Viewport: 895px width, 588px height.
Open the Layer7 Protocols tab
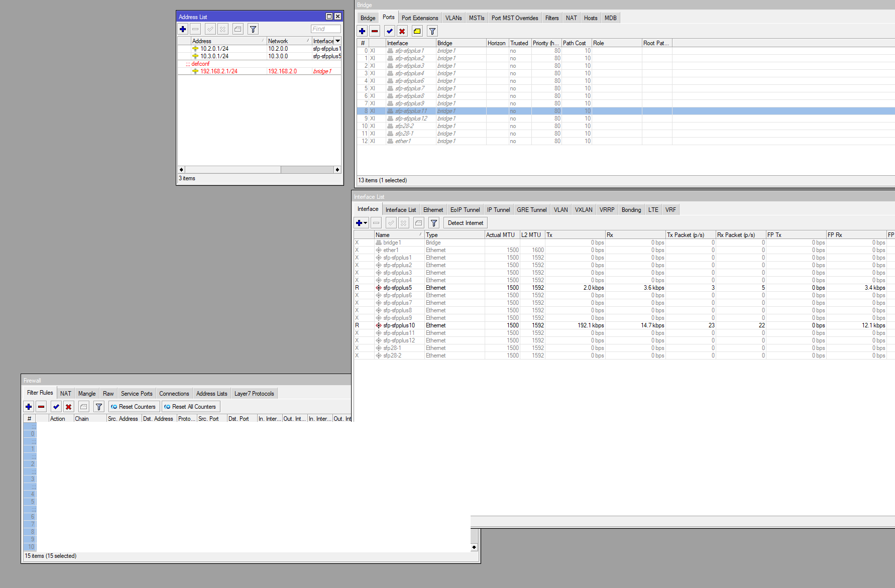click(x=254, y=394)
